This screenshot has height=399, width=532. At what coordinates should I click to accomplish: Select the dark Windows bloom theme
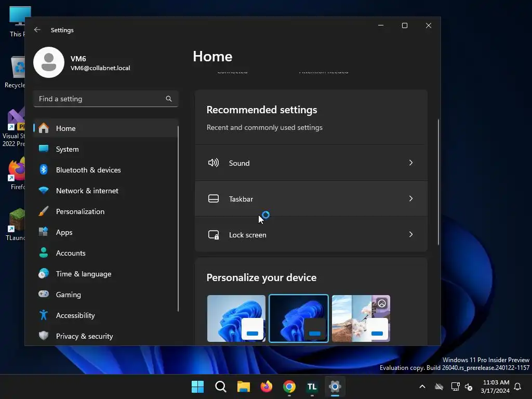pyautogui.click(x=299, y=318)
